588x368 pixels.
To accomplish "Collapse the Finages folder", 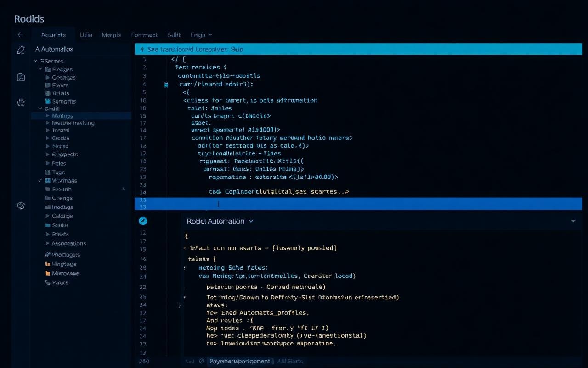I will point(40,69).
